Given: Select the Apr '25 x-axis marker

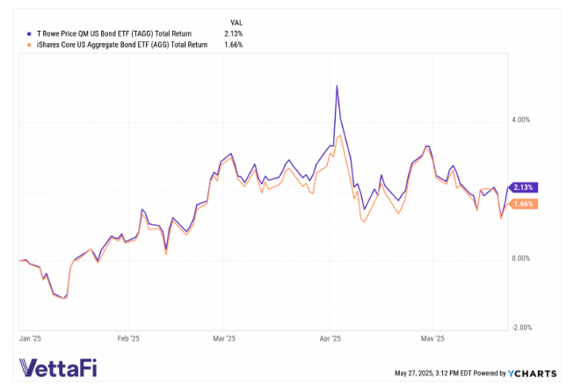Looking at the screenshot, I should tap(330, 338).
